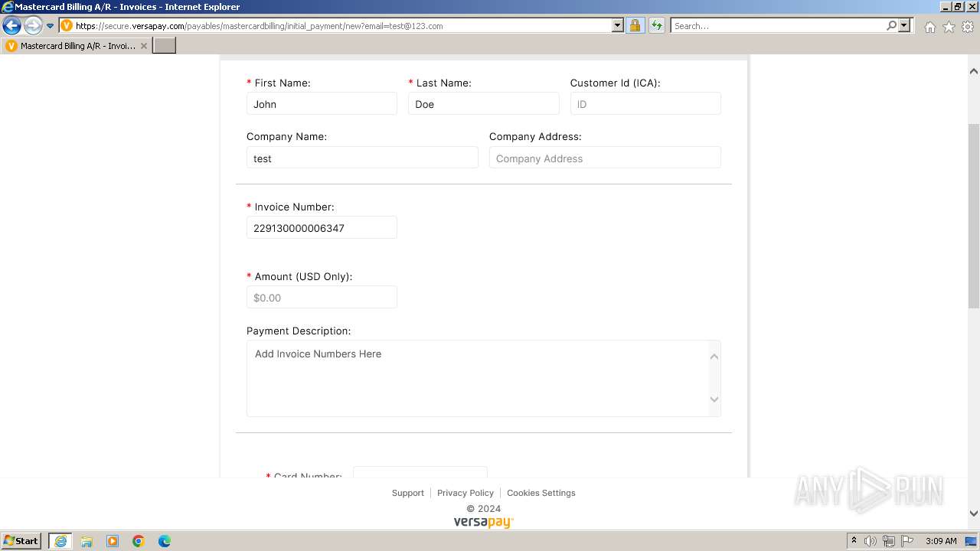Click the Company Name field
The width and height of the screenshot is (980, 551).
[x=362, y=158]
